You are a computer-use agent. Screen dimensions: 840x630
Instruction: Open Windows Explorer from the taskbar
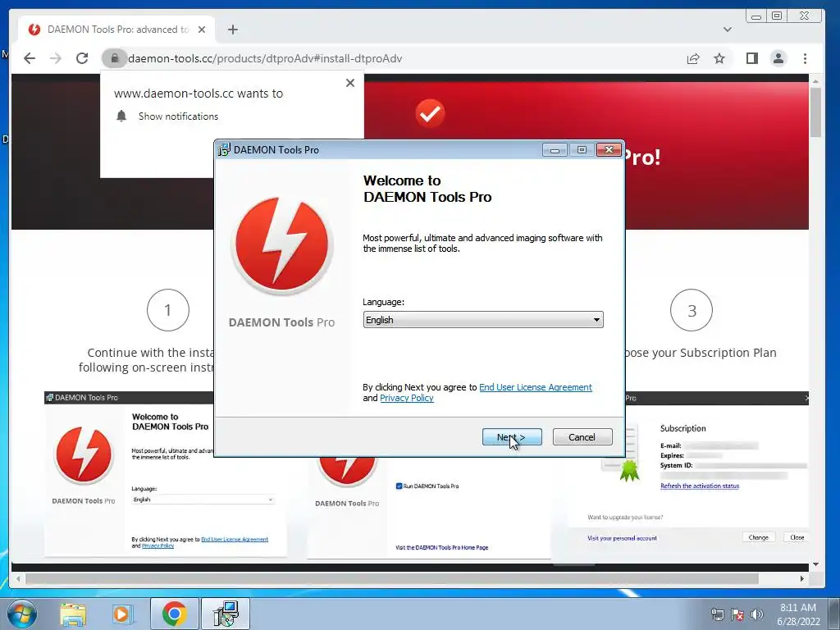pyautogui.click(x=73, y=614)
